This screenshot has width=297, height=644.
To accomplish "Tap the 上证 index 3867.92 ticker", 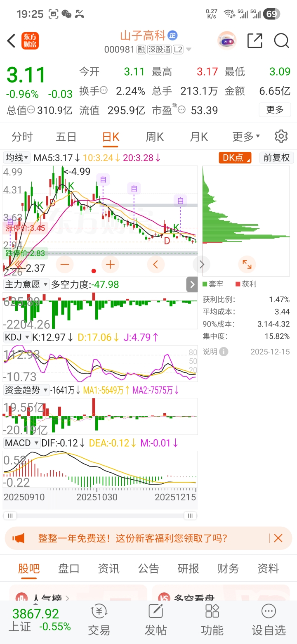I will [x=39, y=620].
